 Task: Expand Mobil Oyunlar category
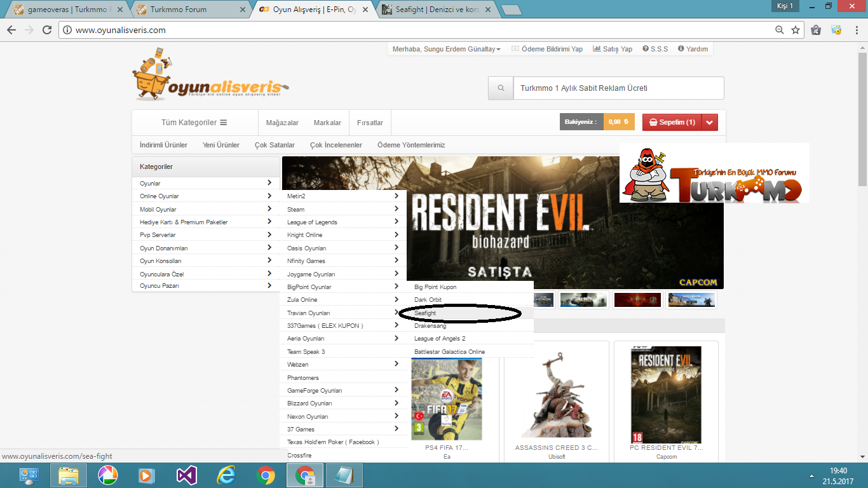(205, 209)
